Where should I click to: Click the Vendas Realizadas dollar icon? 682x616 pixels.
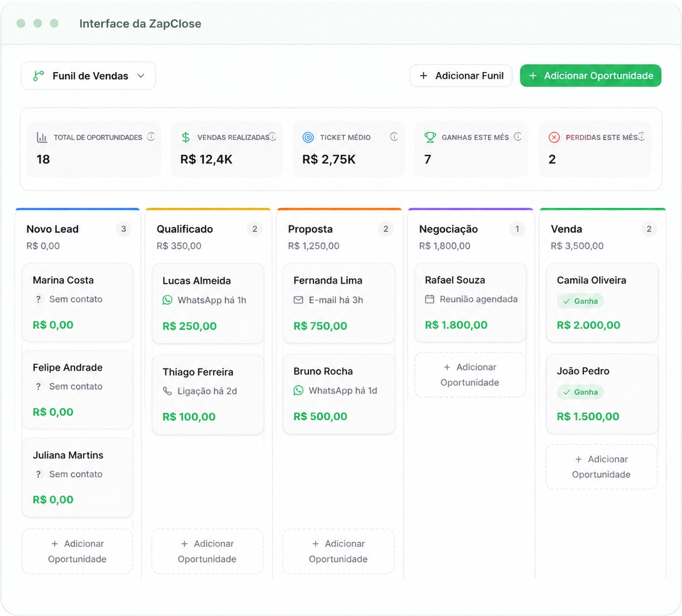coord(186,138)
